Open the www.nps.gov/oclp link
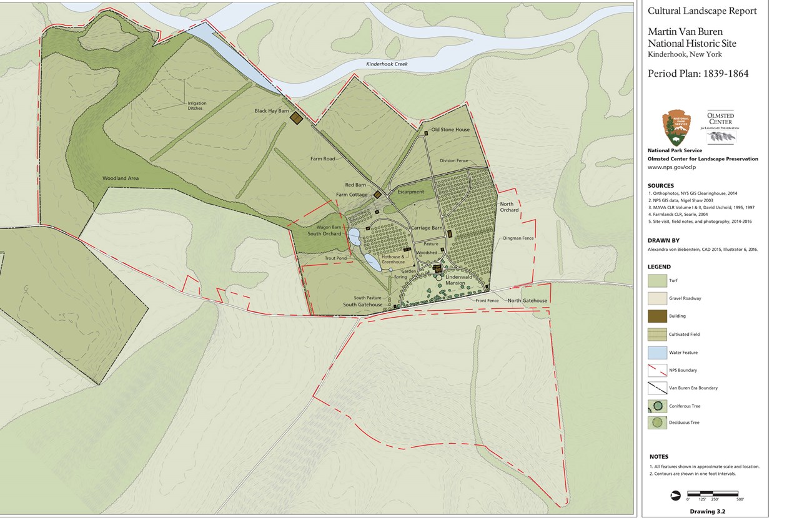The width and height of the screenshot is (812, 518). pyautogui.click(x=671, y=167)
